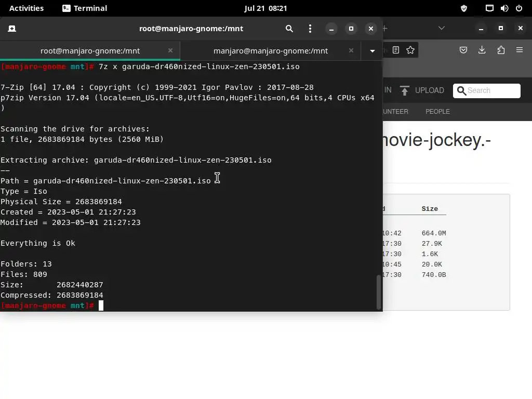Open browser extensions menu

pyautogui.click(x=501, y=50)
